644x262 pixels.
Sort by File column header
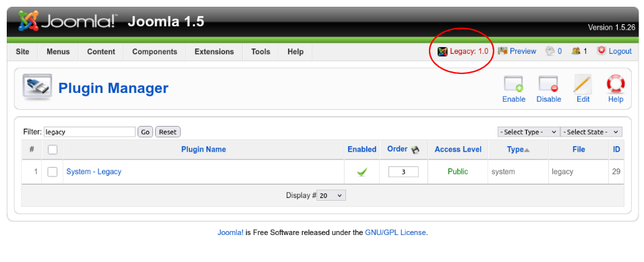(579, 150)
